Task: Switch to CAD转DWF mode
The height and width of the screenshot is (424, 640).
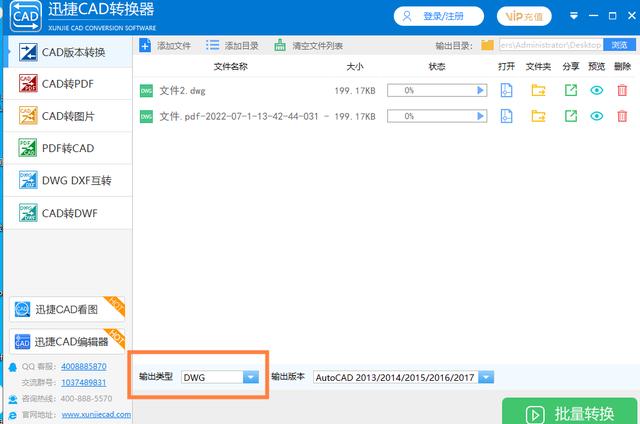Action: tap(68, 213)
